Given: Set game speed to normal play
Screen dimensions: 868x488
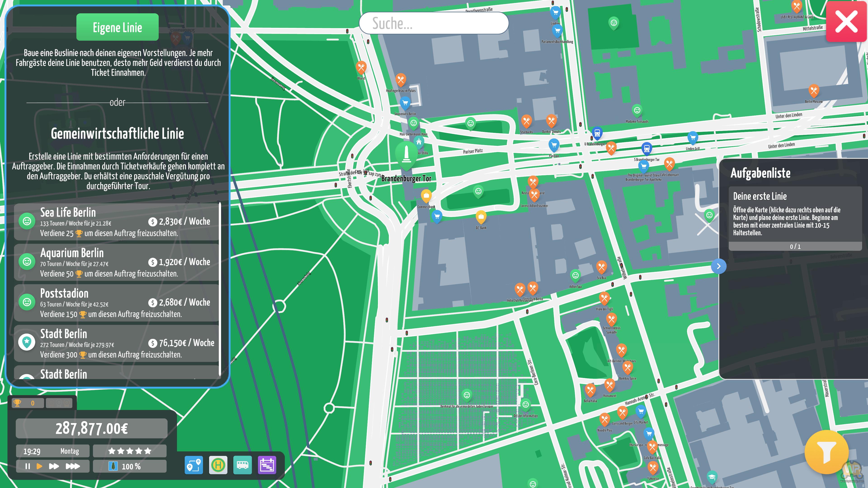Looking at the screenshot, I should coord(39,466).
